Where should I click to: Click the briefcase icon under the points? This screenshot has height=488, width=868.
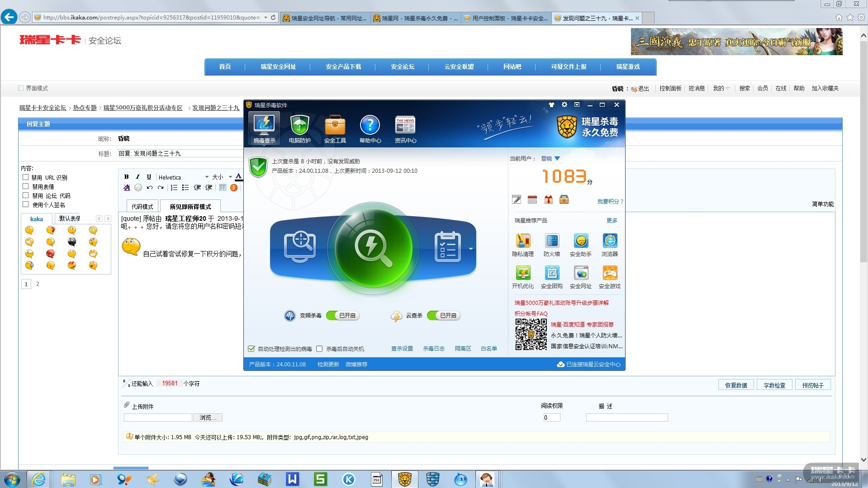point(564,199)
